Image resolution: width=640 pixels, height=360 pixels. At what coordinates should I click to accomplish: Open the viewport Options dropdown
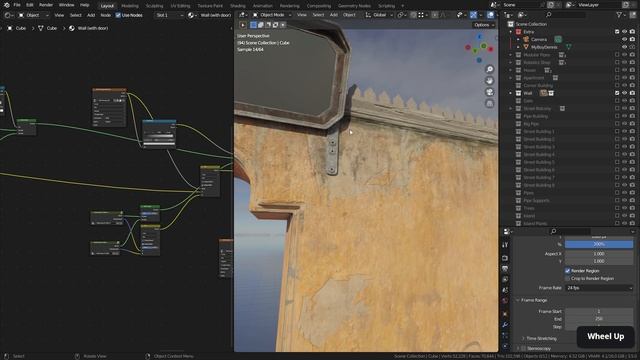click(x=484, y=25)
